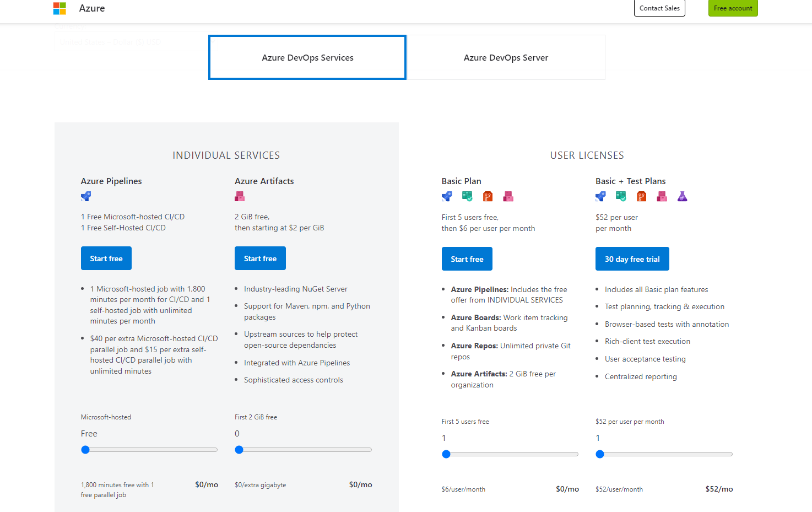Click 'Rich-client test execution' bullet
The height and width of the screenshot is (512, 812).
(x=647, y=341)
